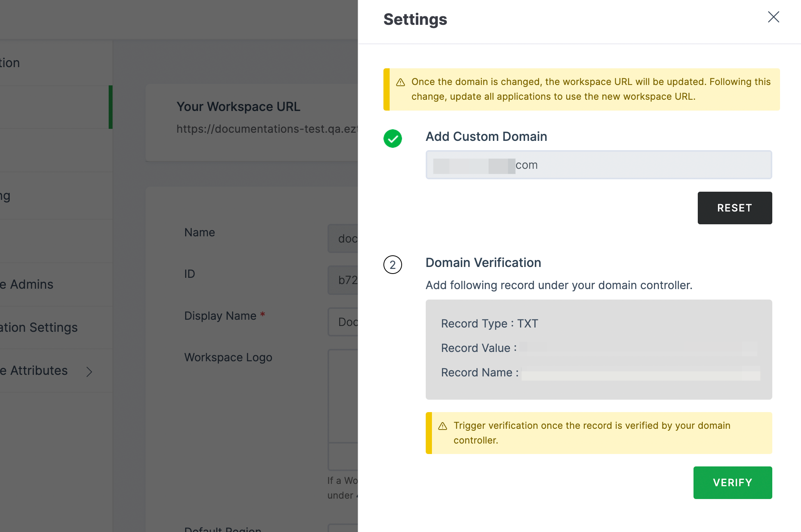Viewport: 801px width, 532px height.
Task: Click the circled number 2 domain verification icon
Action: coord(393,265)
